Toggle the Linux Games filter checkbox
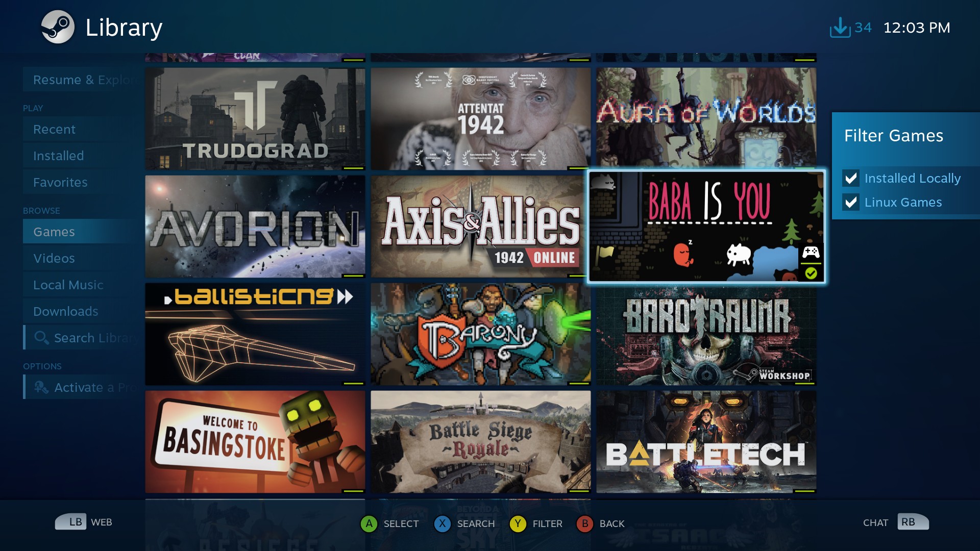This screenshot has height=551, width=980. coord(850,201)
